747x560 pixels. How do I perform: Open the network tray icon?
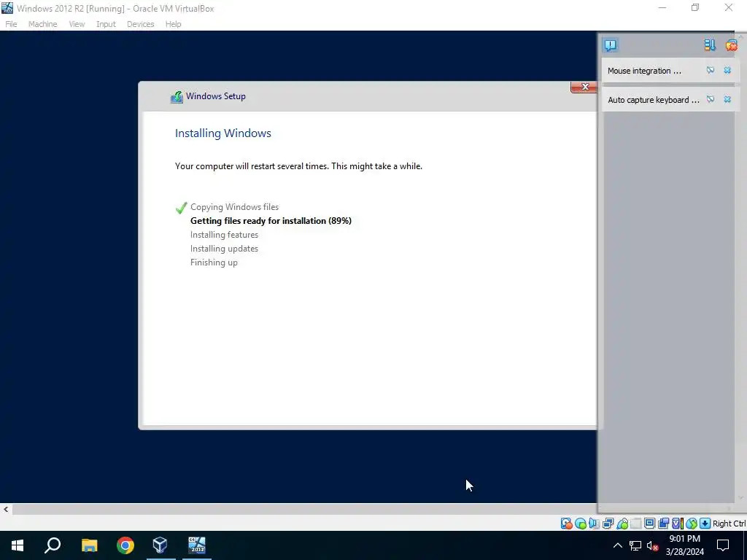pyautogui.click(x=635, y=545)
